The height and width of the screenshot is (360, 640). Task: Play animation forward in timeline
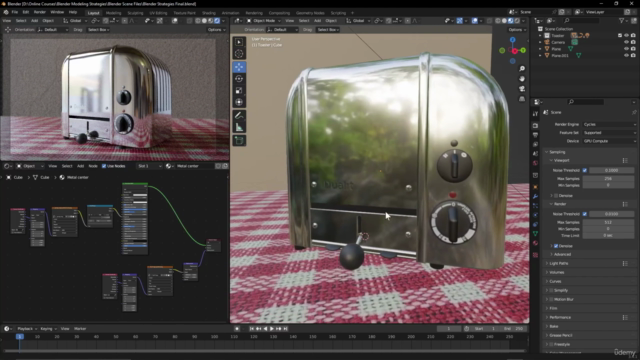point(272,329)
